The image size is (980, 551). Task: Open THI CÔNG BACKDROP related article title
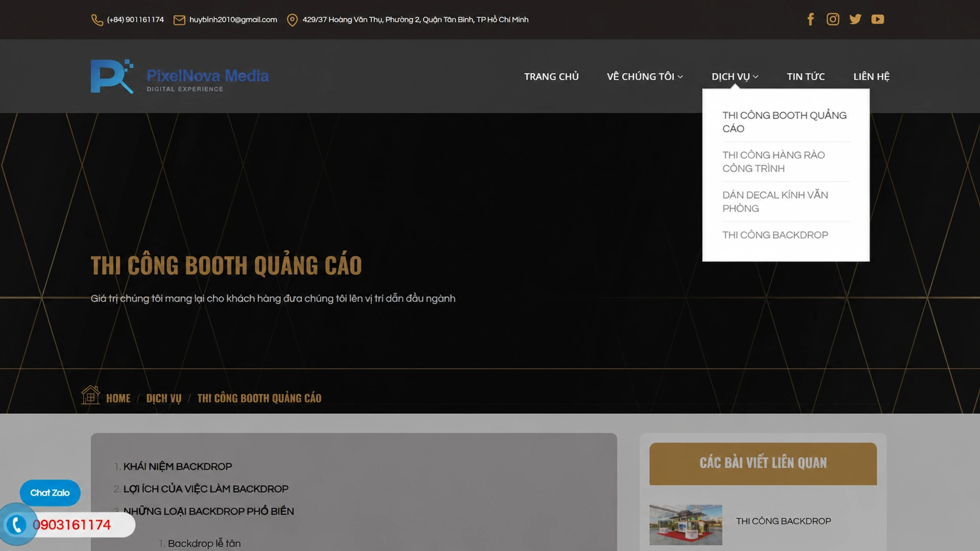point(783,521)
